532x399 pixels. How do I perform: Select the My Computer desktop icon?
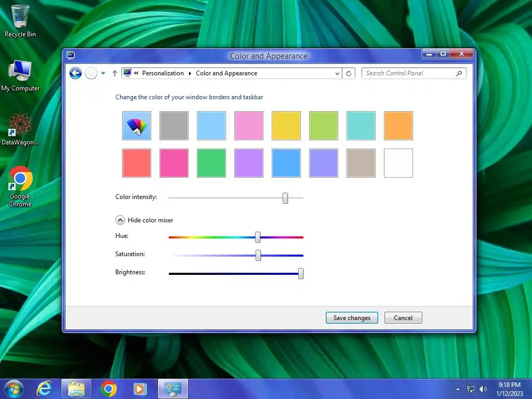(20, 76)
